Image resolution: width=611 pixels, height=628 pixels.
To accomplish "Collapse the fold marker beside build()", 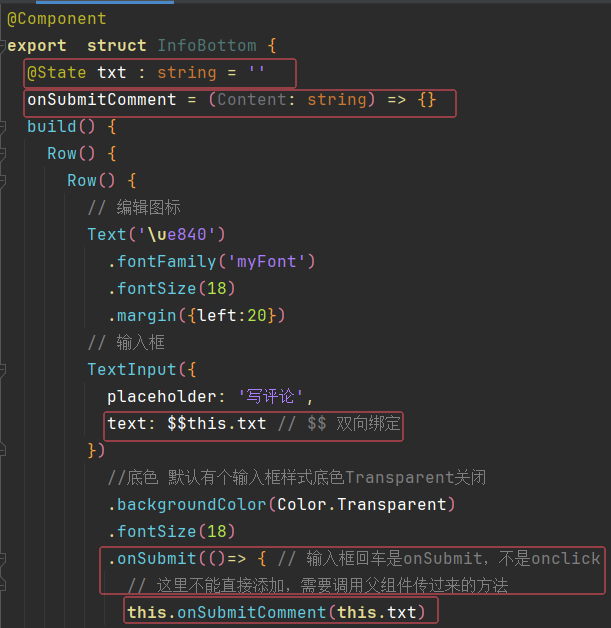I will pyautogui.click(x=2, y=127).
